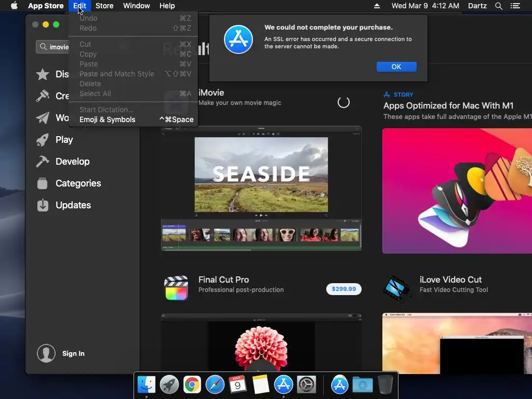532x399 pixels.
Task: Click the imovie search field
Action: point(53,47)
